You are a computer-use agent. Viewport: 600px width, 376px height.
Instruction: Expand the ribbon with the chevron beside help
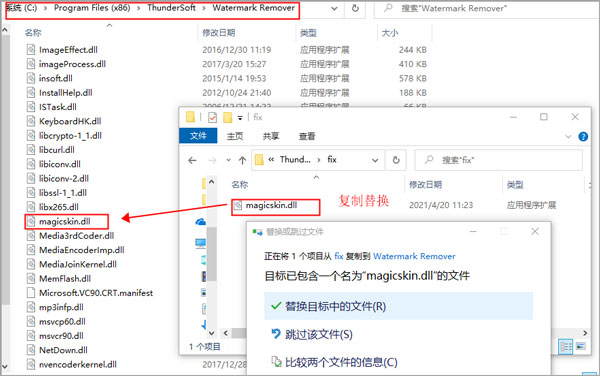pos(568,137)
